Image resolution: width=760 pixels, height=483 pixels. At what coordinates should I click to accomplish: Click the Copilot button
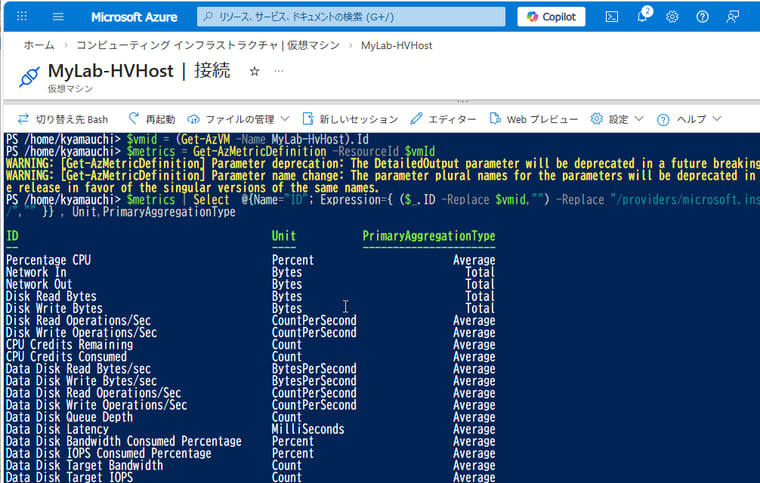(x=551, y=17)
